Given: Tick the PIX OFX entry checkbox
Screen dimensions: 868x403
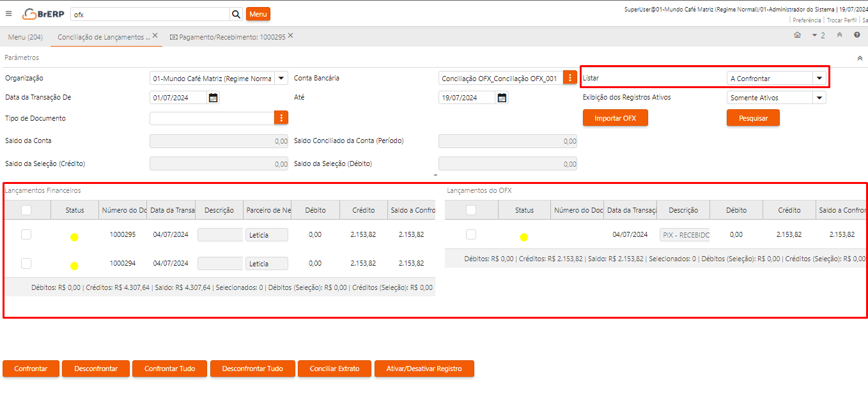Looking at the screenshot, I should tap(471, 234).
